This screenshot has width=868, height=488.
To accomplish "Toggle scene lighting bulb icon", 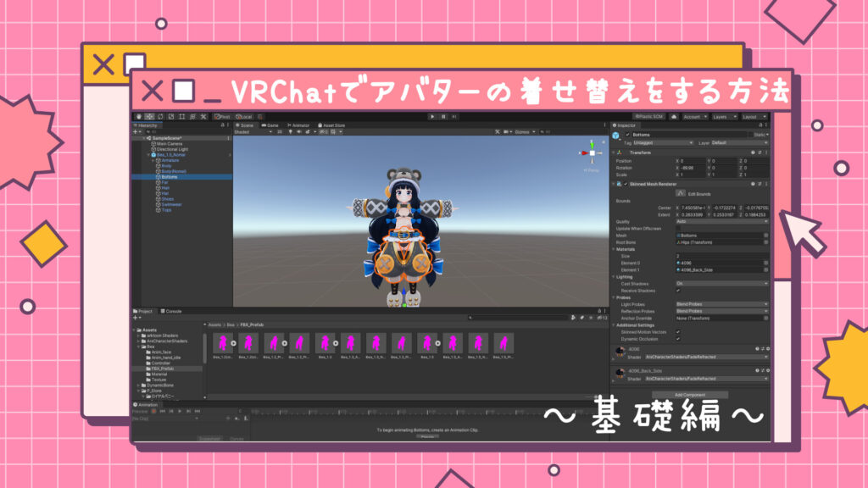I will [x=291, y=132].
